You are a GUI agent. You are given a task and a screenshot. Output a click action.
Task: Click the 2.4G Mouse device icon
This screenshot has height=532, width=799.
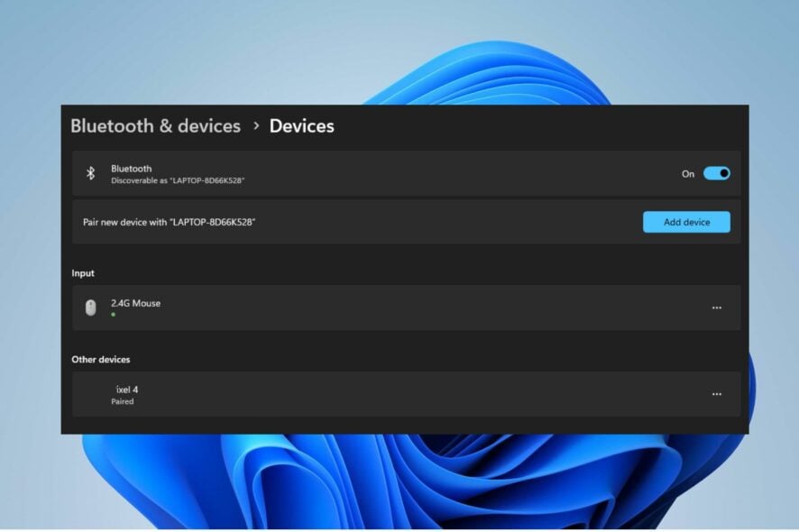[x=91, y=307]
